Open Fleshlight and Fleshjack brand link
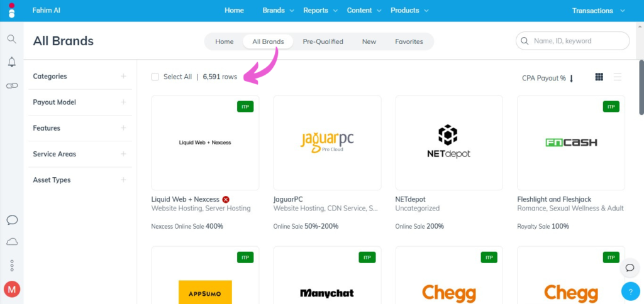Viewport: 644px width, 304px height. pyautogui.click(x=554, y=199)
